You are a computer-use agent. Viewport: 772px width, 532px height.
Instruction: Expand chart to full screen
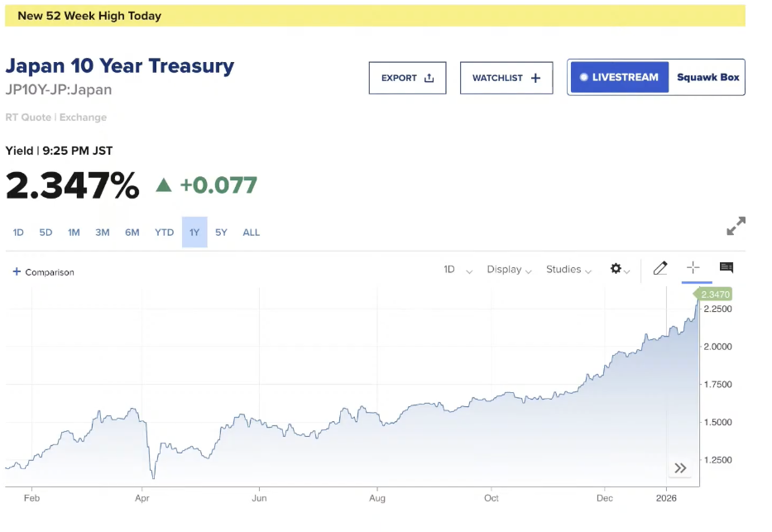pyautogui.click(x=736, y=226)
